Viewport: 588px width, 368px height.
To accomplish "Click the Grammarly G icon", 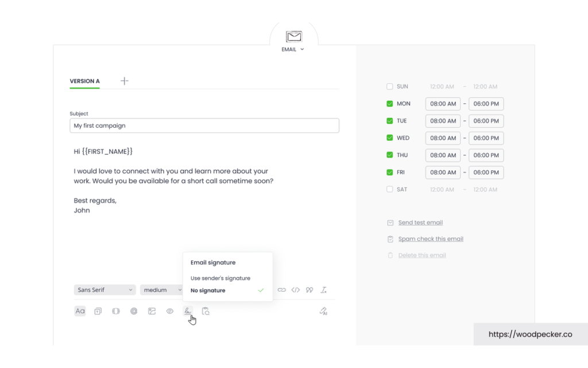I will pyautogui.click(x=134, y=311).
